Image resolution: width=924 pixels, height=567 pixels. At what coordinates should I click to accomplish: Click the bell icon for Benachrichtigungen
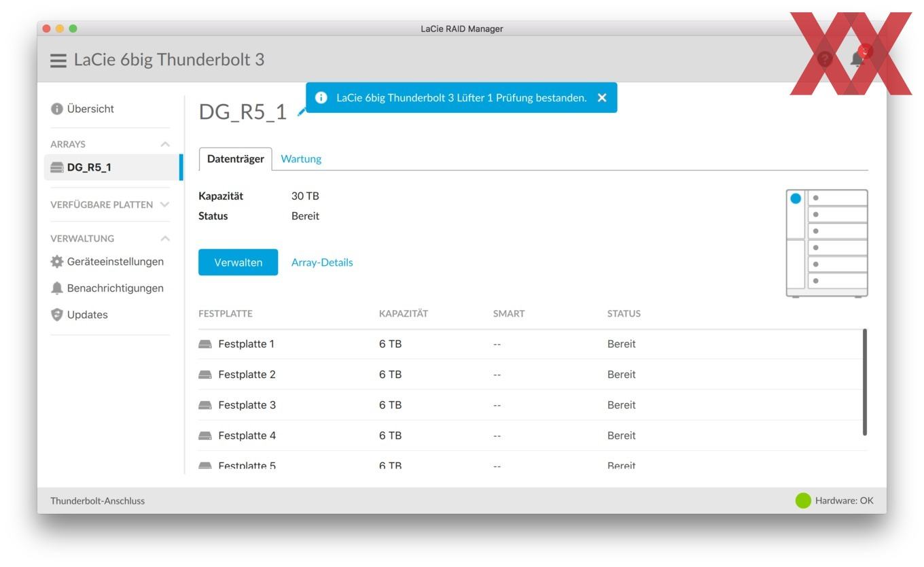(57, 288)
